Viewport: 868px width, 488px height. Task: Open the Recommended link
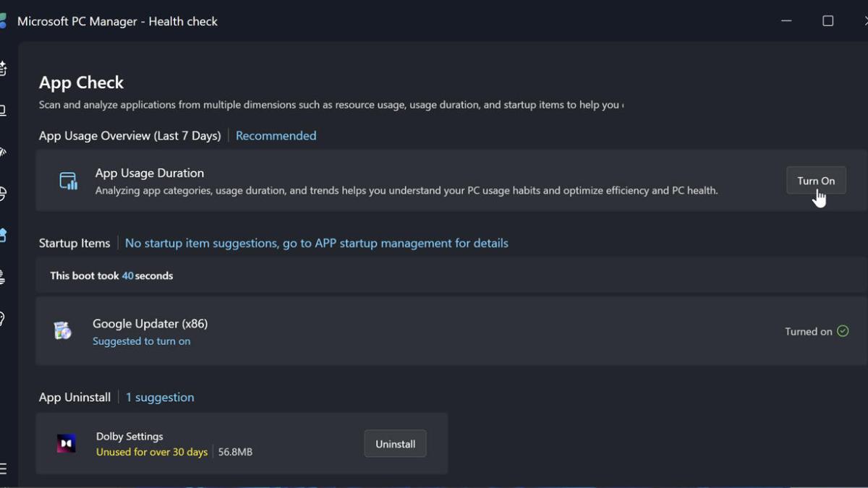pos(276,136)
